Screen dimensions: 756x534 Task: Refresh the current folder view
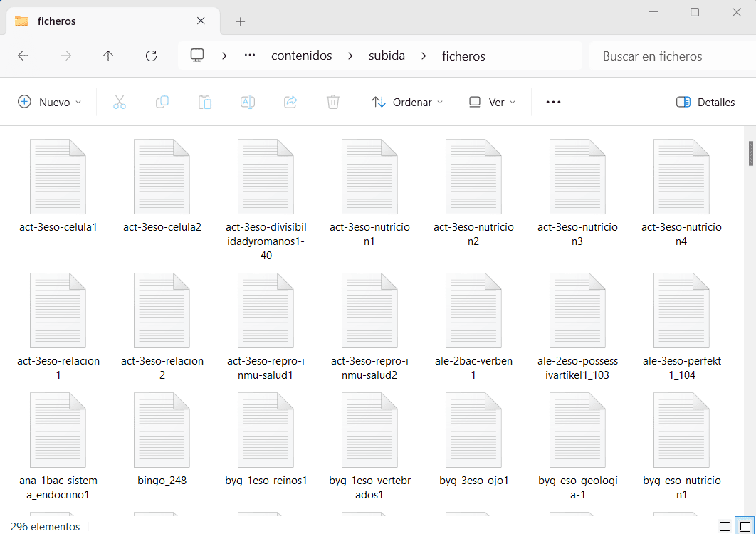[151, 56]
